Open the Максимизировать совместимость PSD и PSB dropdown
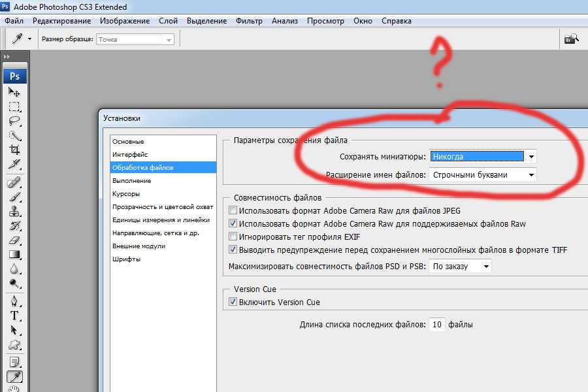Viewport: 588px width, 392px height. 460,267
